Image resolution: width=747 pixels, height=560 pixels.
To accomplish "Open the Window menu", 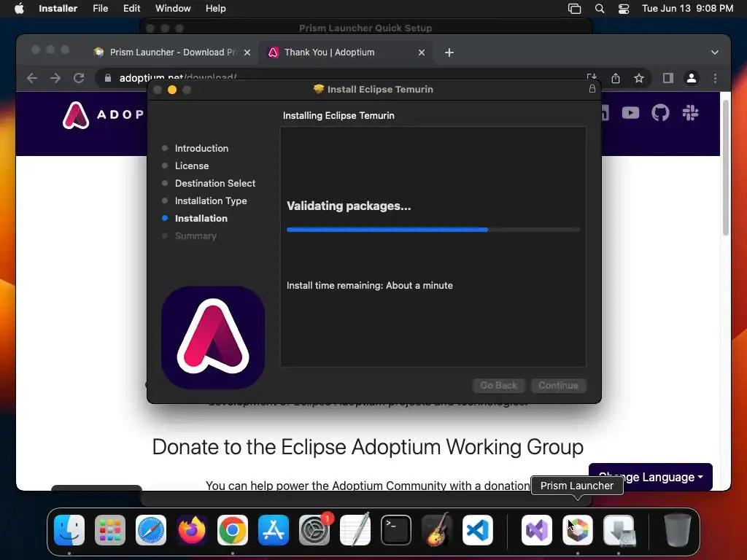I will point(173,9).
